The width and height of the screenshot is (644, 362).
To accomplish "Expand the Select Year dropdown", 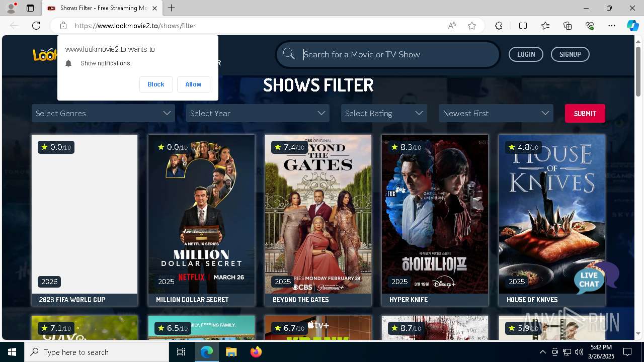I will [x=258, y=113].
